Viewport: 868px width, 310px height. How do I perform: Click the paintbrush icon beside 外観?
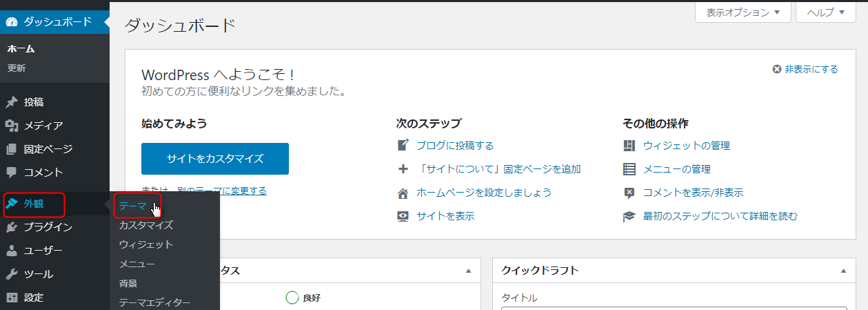click(x=12, y=204)
